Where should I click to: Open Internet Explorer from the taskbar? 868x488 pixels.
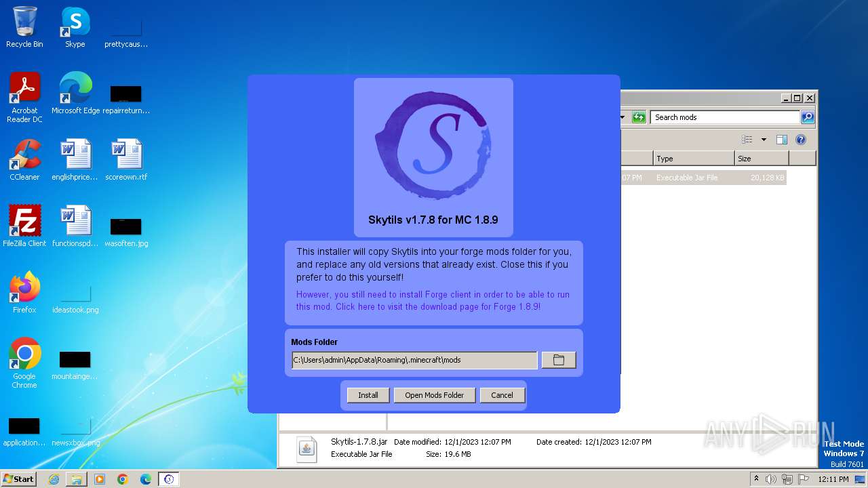[54, 479]
